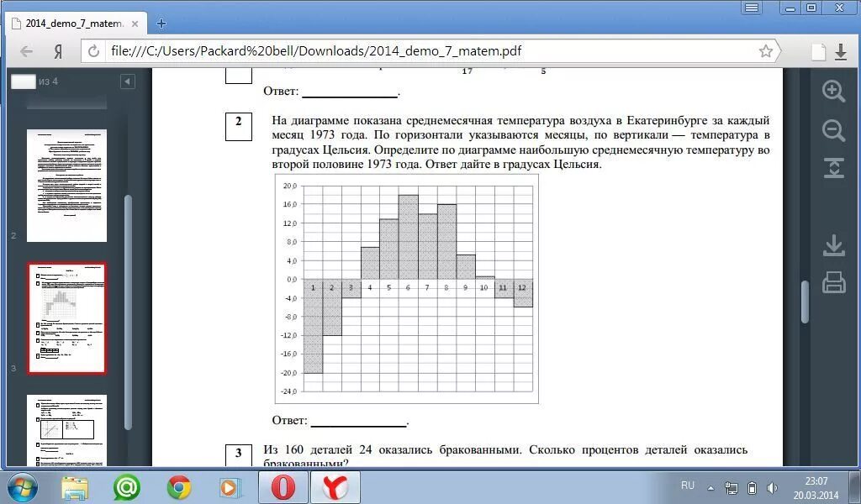
Task: Click the thumbnail panel scrollbar
Action: coord(129,312)
